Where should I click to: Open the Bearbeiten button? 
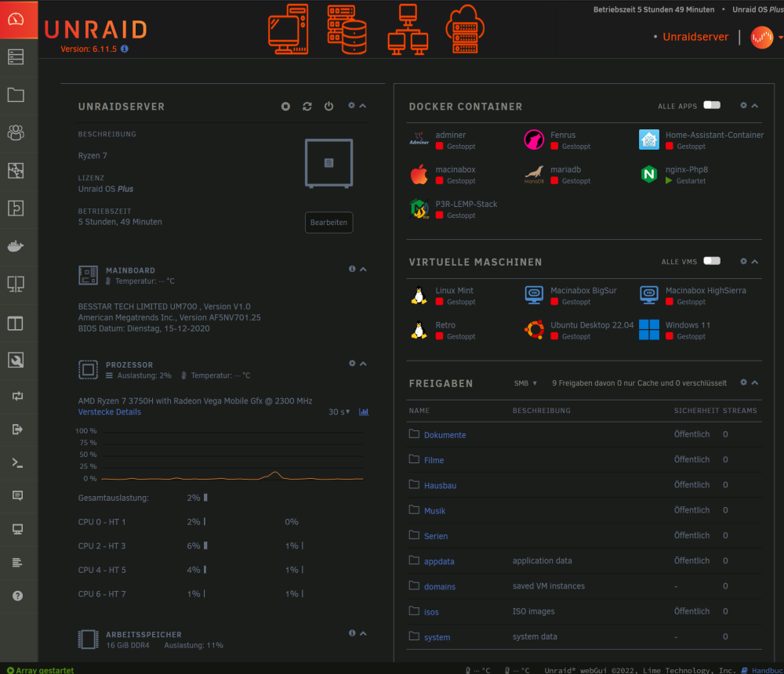(x=329, y=223)
